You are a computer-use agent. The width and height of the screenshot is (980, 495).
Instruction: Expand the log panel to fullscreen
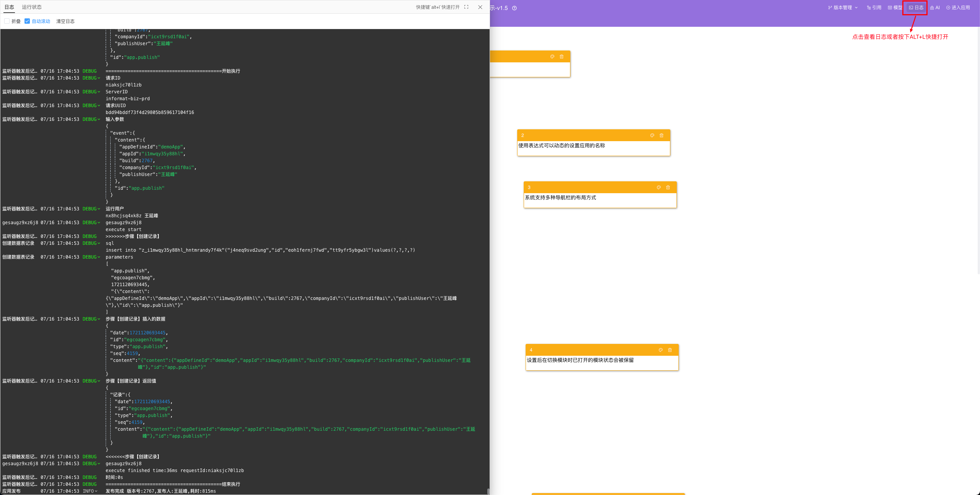(x=466, y=7)
